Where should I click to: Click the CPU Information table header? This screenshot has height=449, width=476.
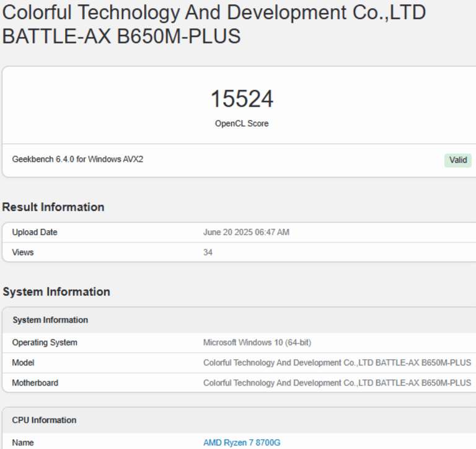[x=44, y=420]
